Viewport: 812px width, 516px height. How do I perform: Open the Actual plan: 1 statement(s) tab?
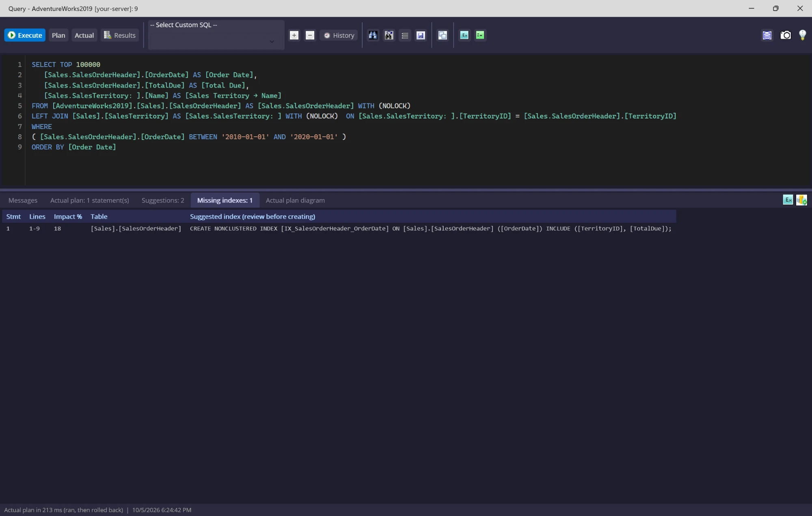(90, 200)
